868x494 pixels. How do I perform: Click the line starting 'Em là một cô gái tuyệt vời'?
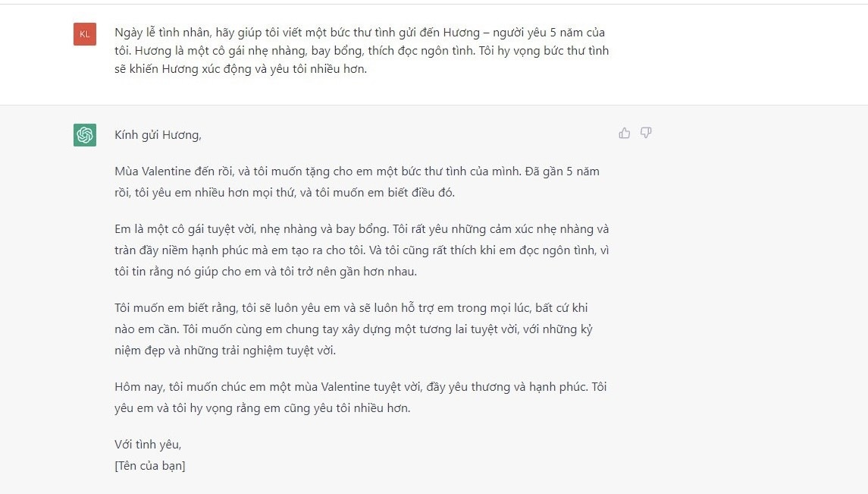click(362, 229)
